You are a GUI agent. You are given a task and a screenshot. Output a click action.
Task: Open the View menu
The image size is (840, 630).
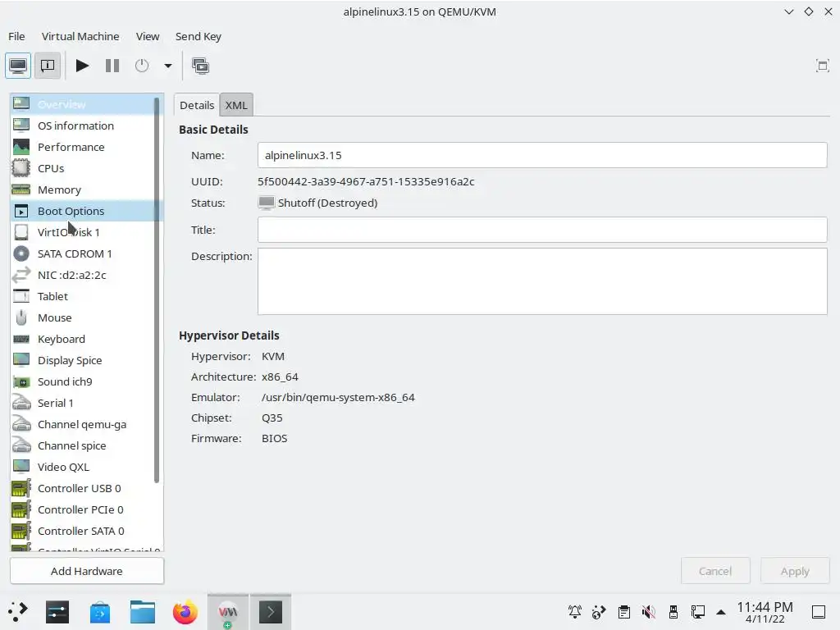[148, 36]
